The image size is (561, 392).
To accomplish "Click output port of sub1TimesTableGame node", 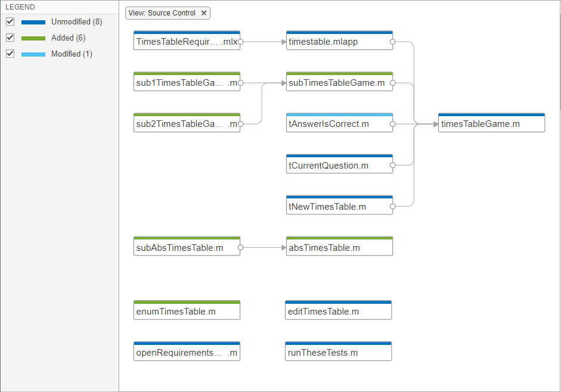I will coord(240,83).
